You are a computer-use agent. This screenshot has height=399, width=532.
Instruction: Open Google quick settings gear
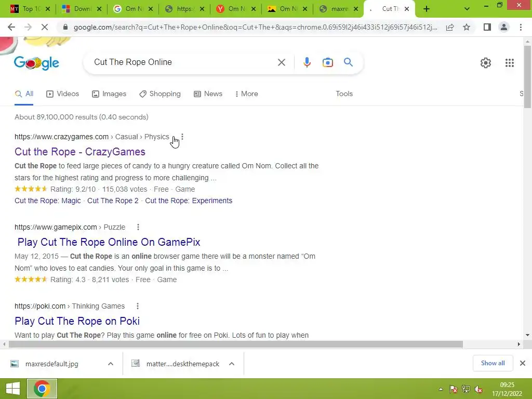486,63
